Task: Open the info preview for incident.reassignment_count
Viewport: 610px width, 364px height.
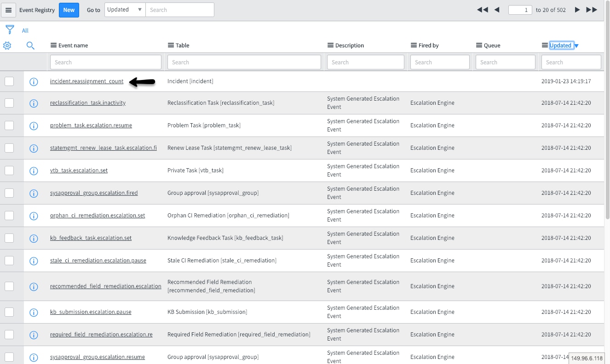Action: coord(34,82)
